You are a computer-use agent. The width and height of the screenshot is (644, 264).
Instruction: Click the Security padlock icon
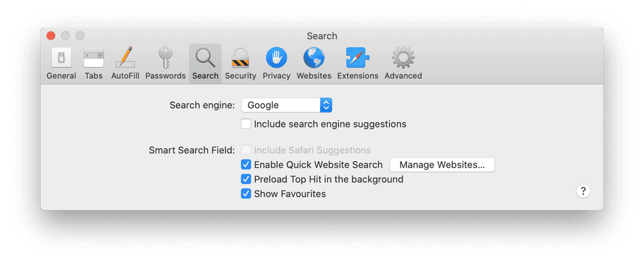coord(240,58)
